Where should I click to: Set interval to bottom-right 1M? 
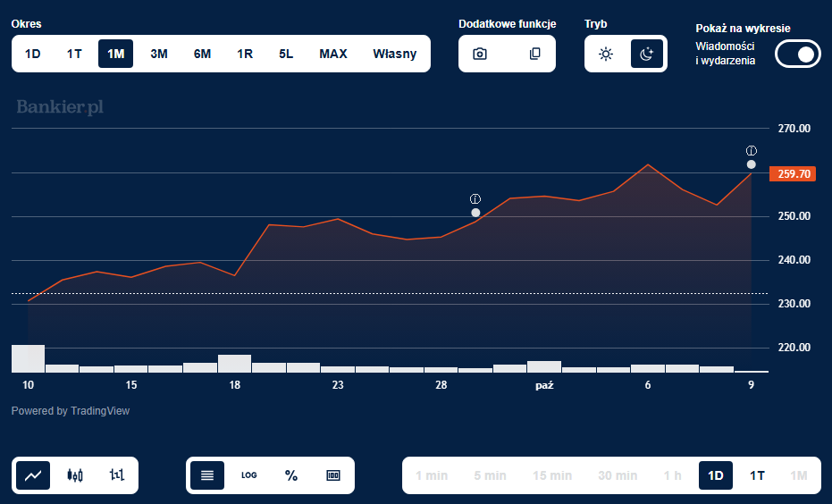[x=799, y=475]
